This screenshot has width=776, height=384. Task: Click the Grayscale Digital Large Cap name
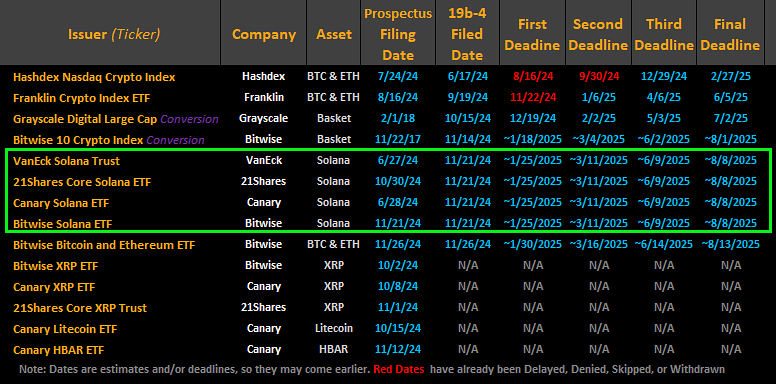click(85, 119)
